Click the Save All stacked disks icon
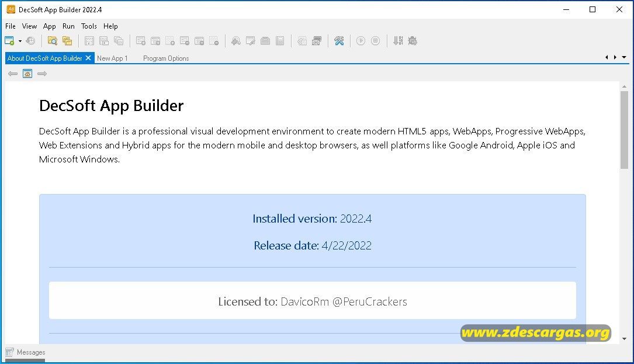 [119, 40]
